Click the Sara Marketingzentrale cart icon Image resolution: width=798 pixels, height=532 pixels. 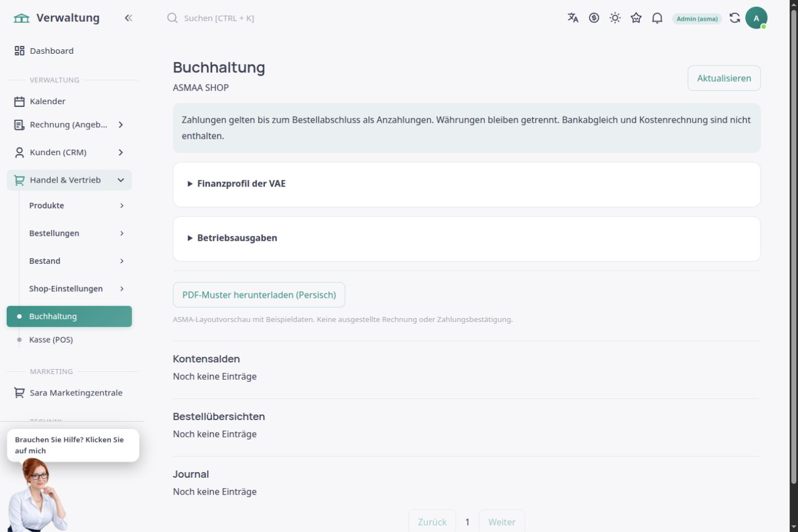coord(20,393)
